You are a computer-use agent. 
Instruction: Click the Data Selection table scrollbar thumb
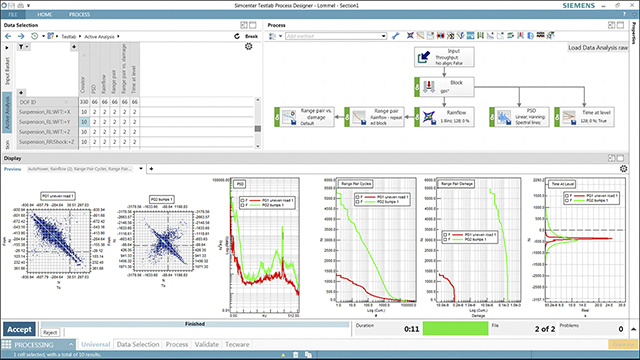pos(258,129)
